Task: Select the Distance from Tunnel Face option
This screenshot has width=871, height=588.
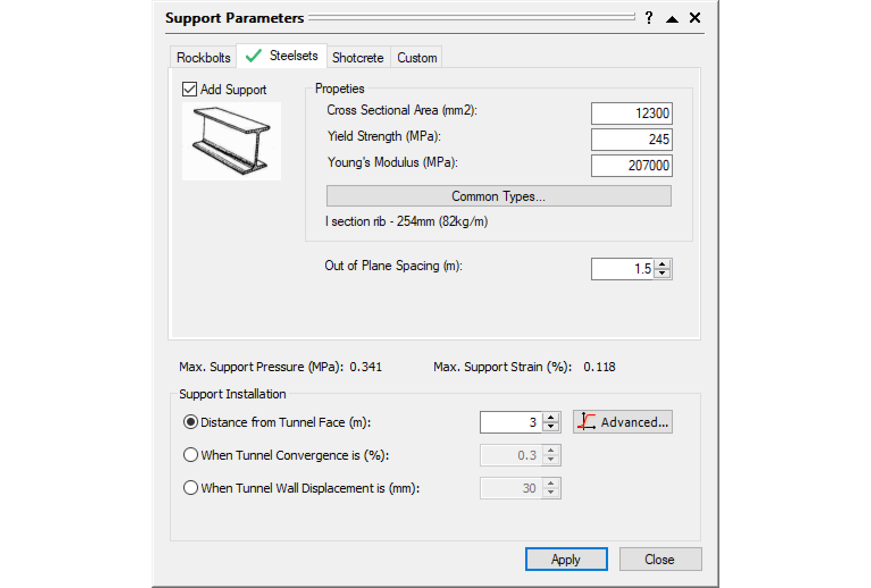Action: point(191,422)
